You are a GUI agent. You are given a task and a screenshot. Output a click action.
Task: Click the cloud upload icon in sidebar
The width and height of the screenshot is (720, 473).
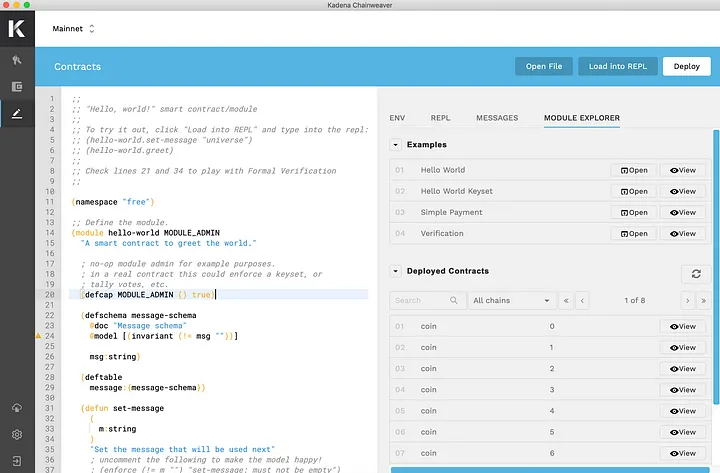point(17,407)
